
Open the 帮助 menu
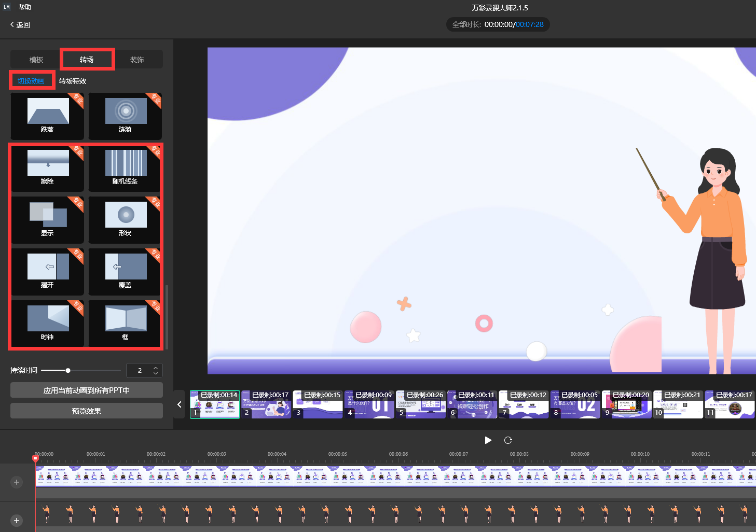tap(25, 7)
